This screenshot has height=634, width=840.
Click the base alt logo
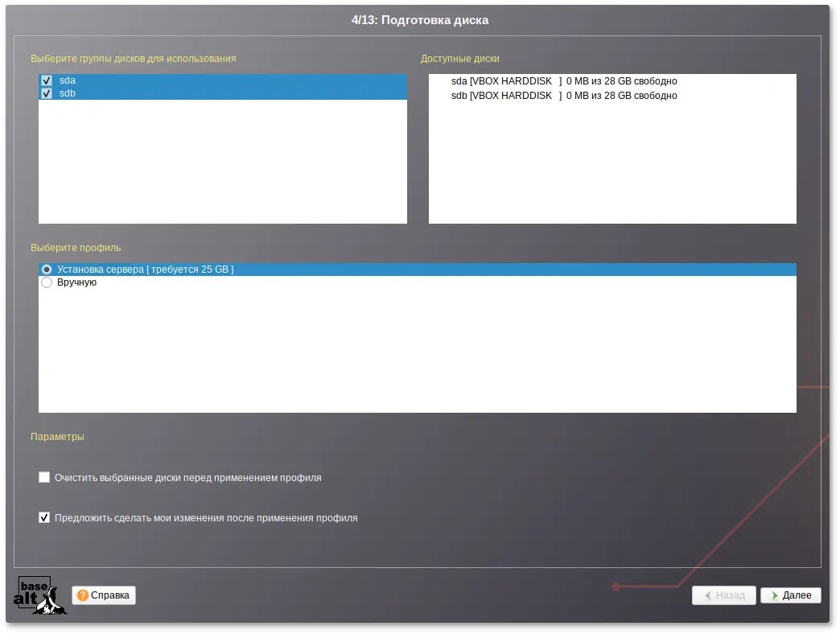(x=40, y=595)
